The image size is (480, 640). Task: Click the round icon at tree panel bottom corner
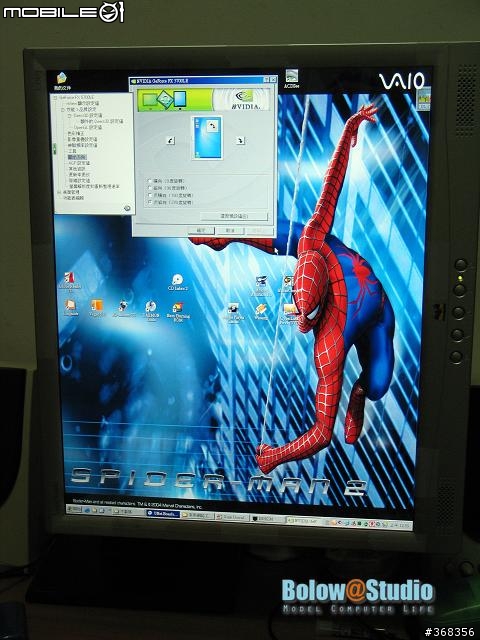pos(127,208)
